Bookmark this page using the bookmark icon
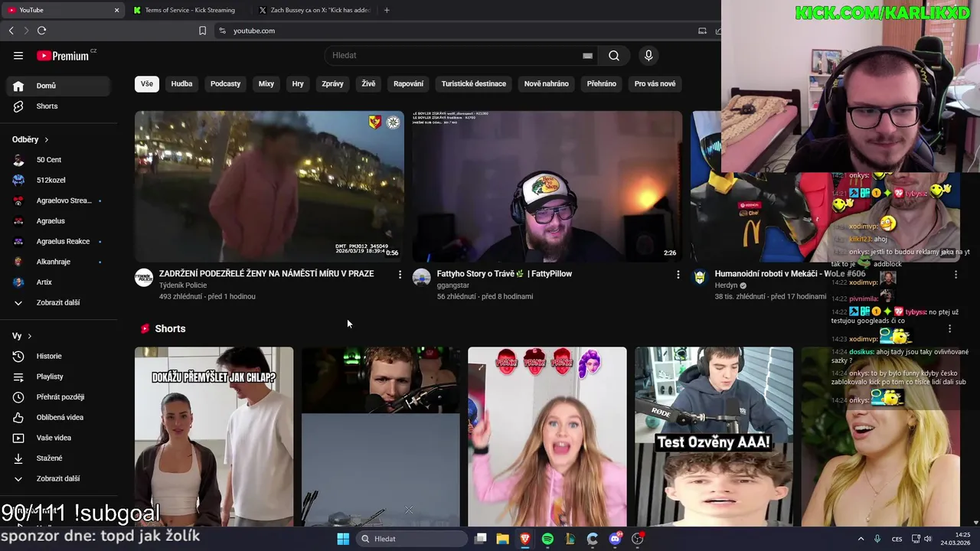The height and width of the screenshot is (551, 980). pyautogui.click(x=202, y=31)
